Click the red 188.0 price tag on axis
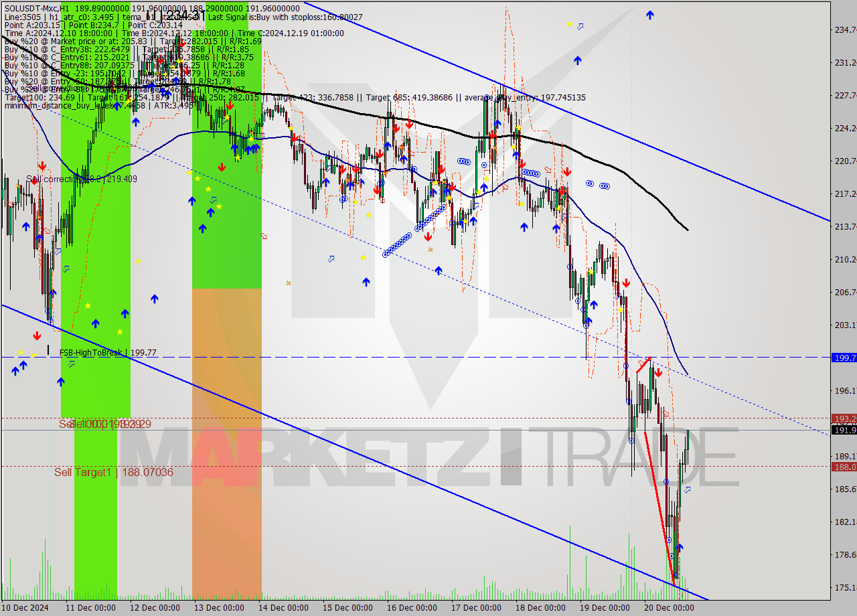This screenshot has height=616, width=857. pyautogui.click(x=844, y=467)
